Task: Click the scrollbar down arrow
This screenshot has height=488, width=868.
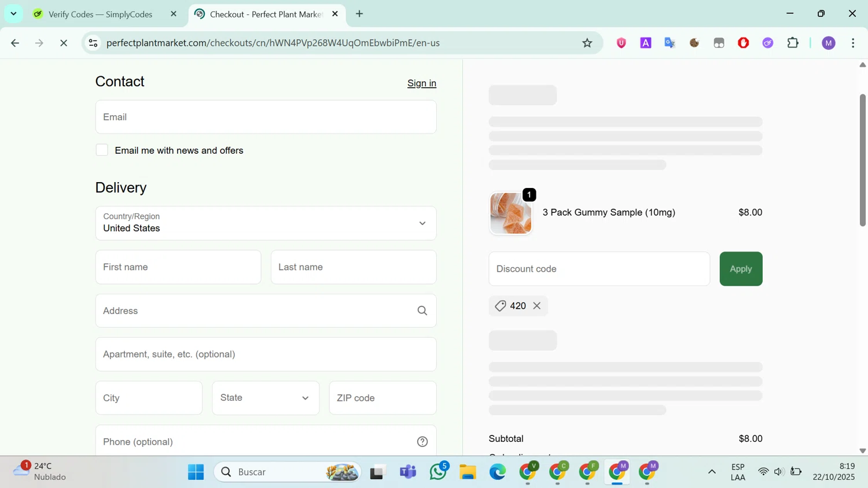Action: 862,451
